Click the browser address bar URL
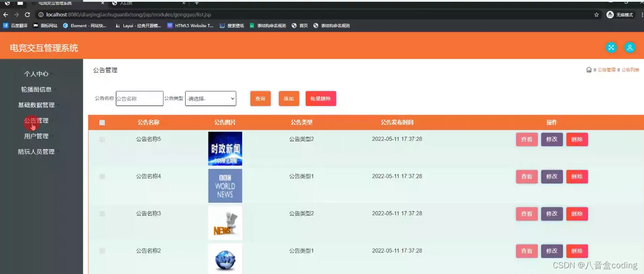Screen dimensions: 644x274 coord(129,15)
